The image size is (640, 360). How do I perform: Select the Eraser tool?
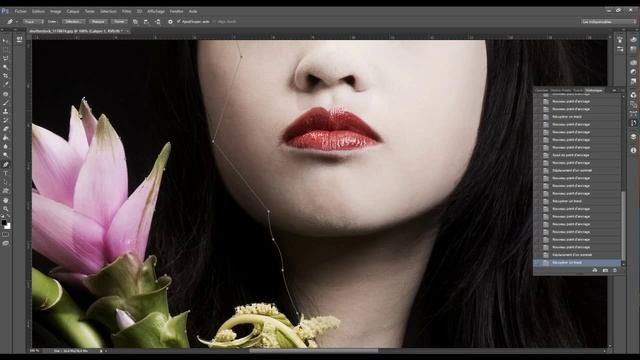click(5, 129)
